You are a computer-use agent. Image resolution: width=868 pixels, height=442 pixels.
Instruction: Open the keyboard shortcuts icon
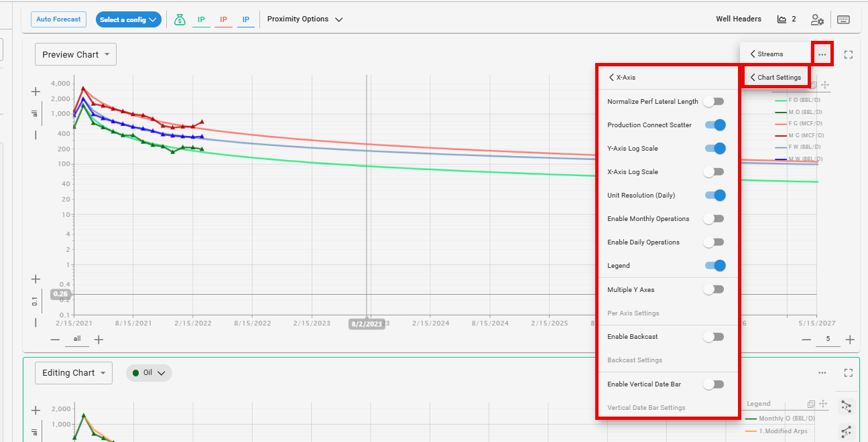(x=843, y=19)
